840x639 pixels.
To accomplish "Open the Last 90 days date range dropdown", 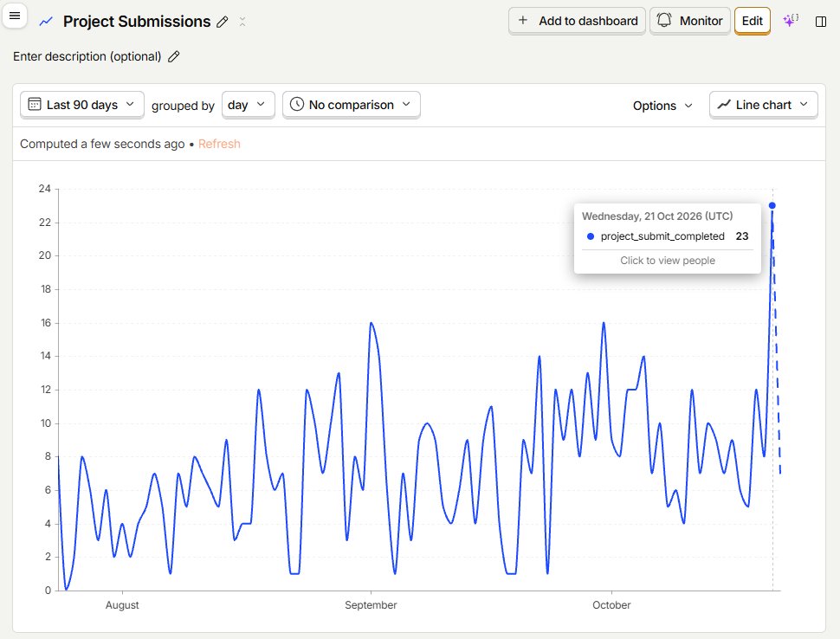I will pyautogui.click(x=82, y=105).
